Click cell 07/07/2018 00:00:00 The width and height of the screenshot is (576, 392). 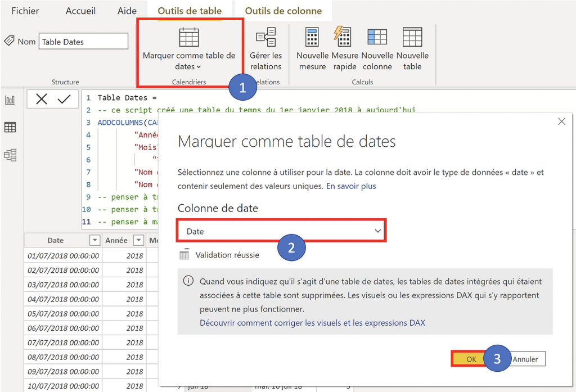pos(63,343)
